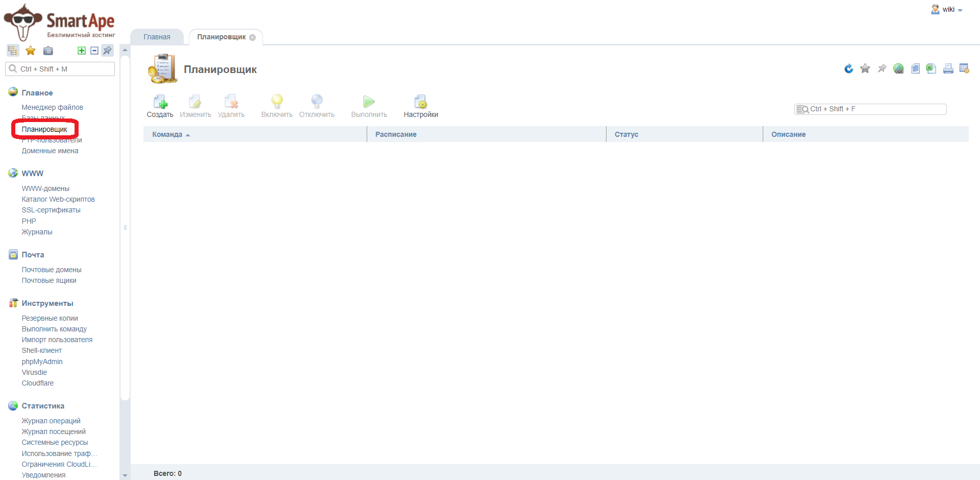Collapse all menu sections with minus icon
This screenshot has height=480, width=980.
[94, 51]
